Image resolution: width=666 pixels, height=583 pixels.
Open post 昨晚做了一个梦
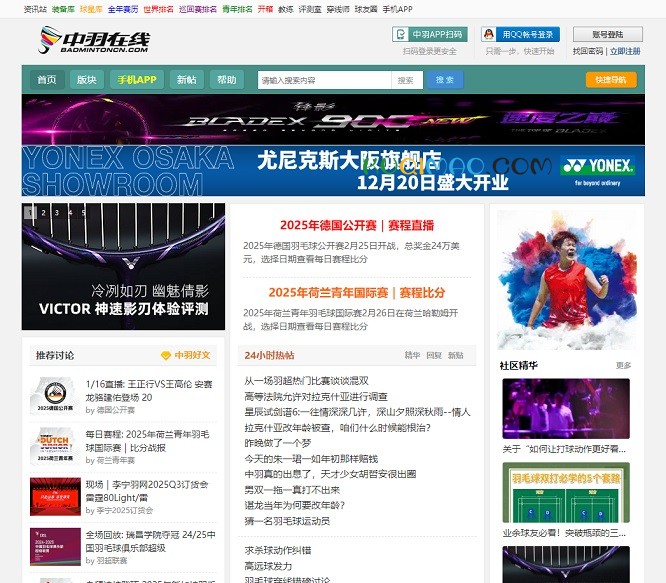click(x=278, y=443)
